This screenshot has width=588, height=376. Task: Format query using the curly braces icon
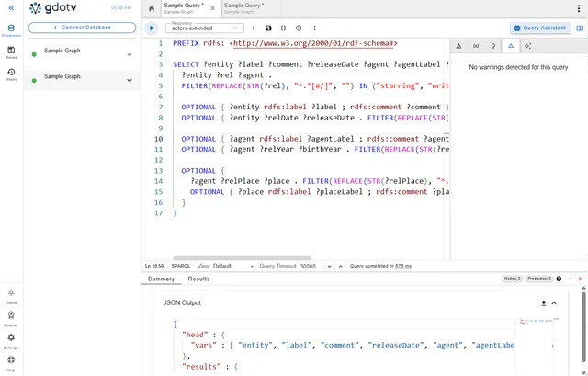(284, 28)
